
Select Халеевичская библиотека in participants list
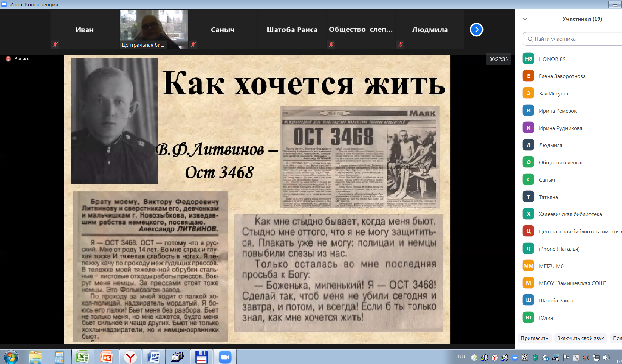570,214
